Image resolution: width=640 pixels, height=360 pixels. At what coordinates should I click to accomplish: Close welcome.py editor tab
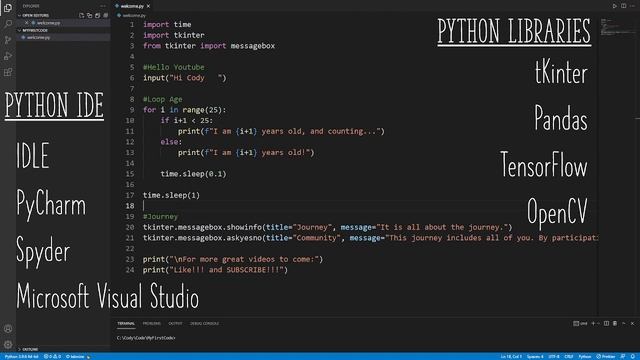[x=148, y=6]
